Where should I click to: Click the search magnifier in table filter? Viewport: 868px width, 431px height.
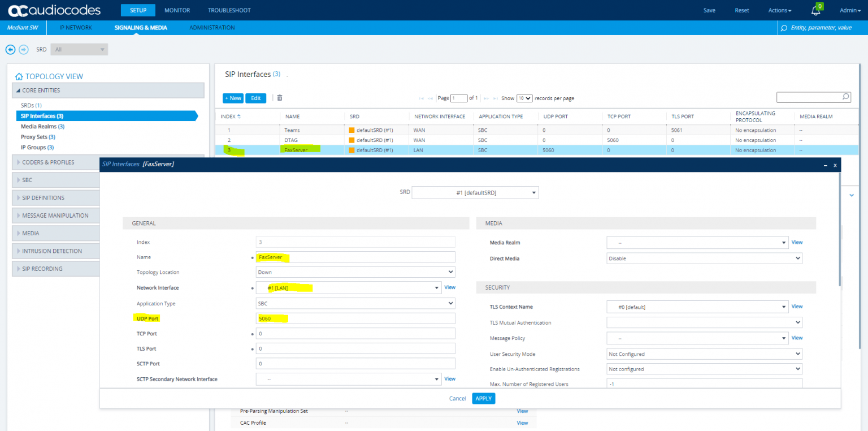pyautogui.click(x=845, y=97)
